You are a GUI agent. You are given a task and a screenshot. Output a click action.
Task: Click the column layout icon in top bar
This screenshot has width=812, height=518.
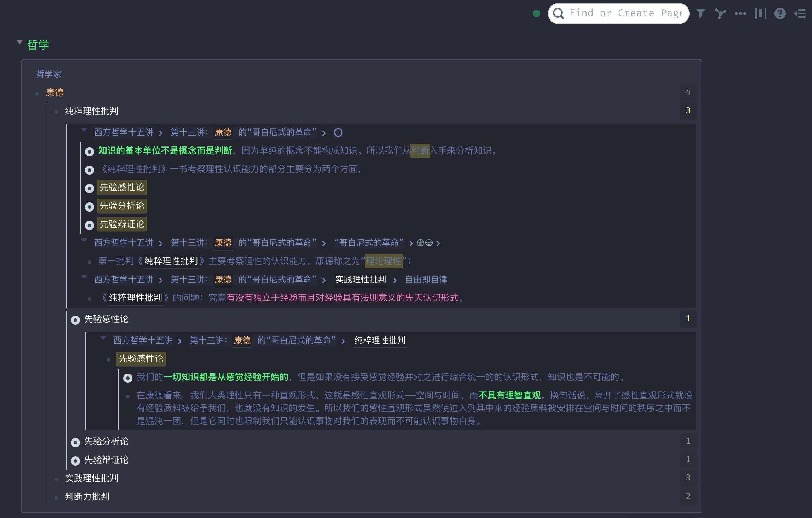pyautogui.click(x=760, y=13)
